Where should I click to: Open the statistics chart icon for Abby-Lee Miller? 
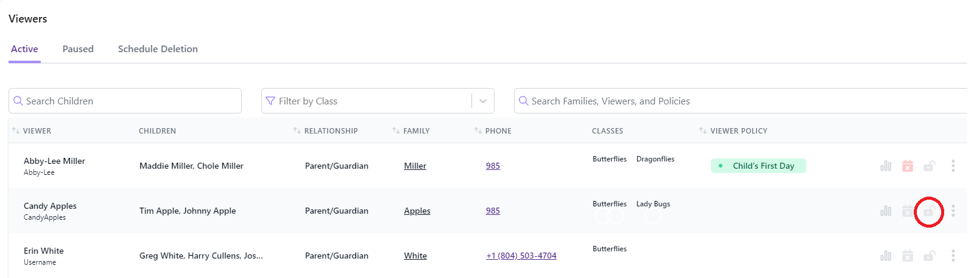886,166
